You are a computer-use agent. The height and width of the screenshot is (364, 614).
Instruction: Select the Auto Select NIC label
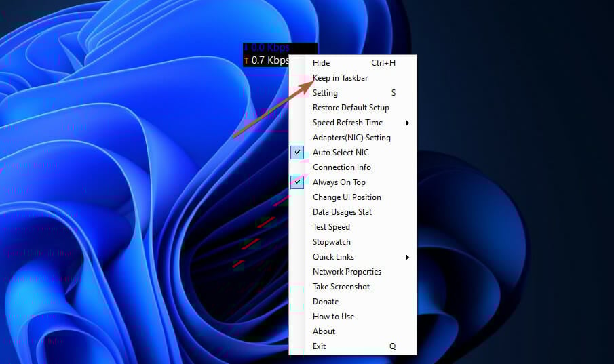(341, 153)
